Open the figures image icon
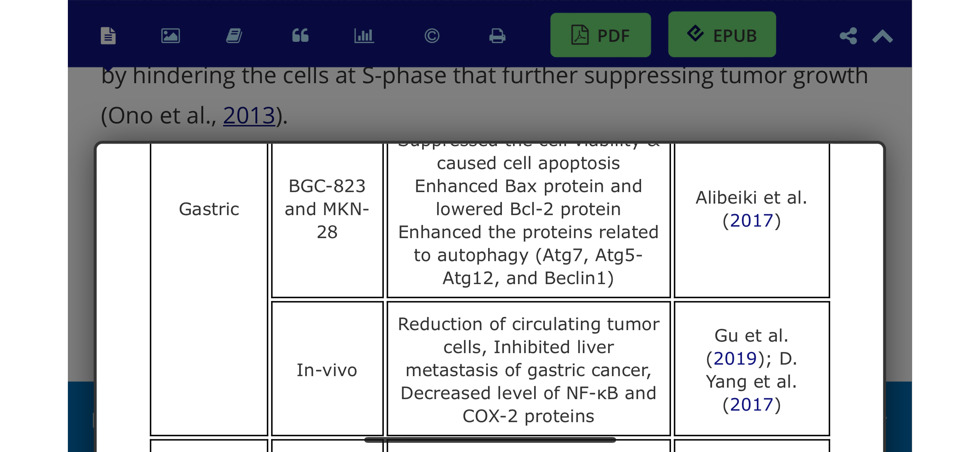 coord(171,36)
